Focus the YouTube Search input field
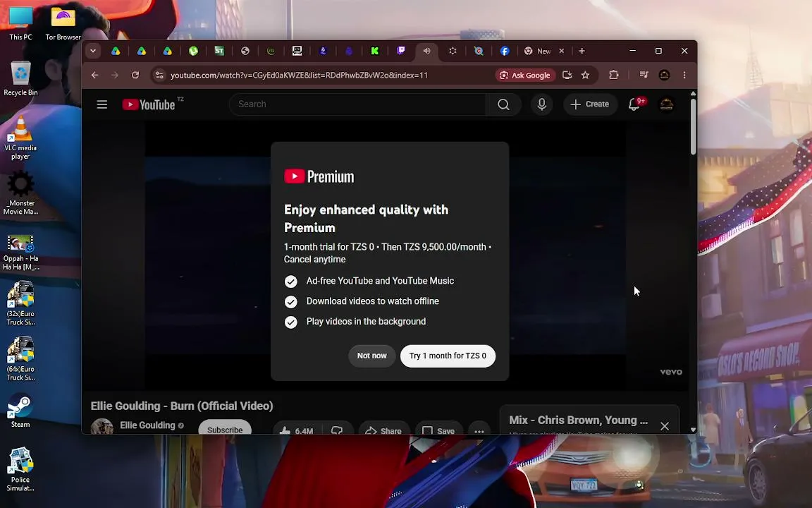 pos(357,104)
